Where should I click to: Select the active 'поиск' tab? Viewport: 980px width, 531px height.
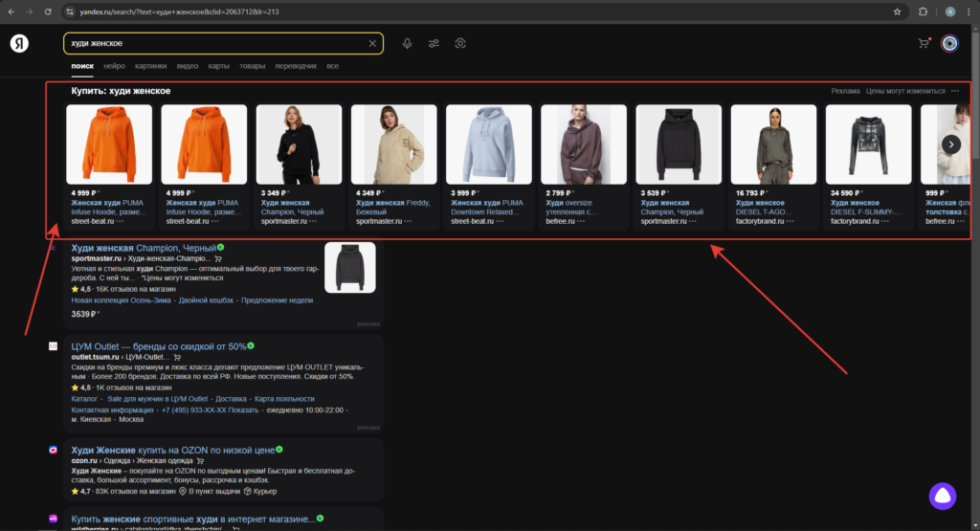82,66
